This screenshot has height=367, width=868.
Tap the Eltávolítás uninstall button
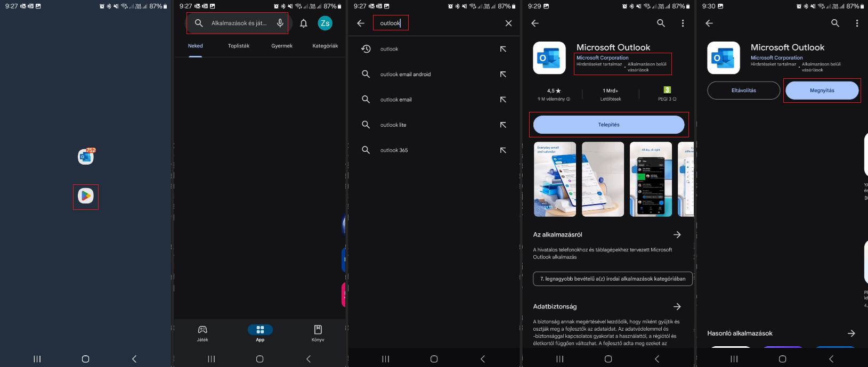744,91
